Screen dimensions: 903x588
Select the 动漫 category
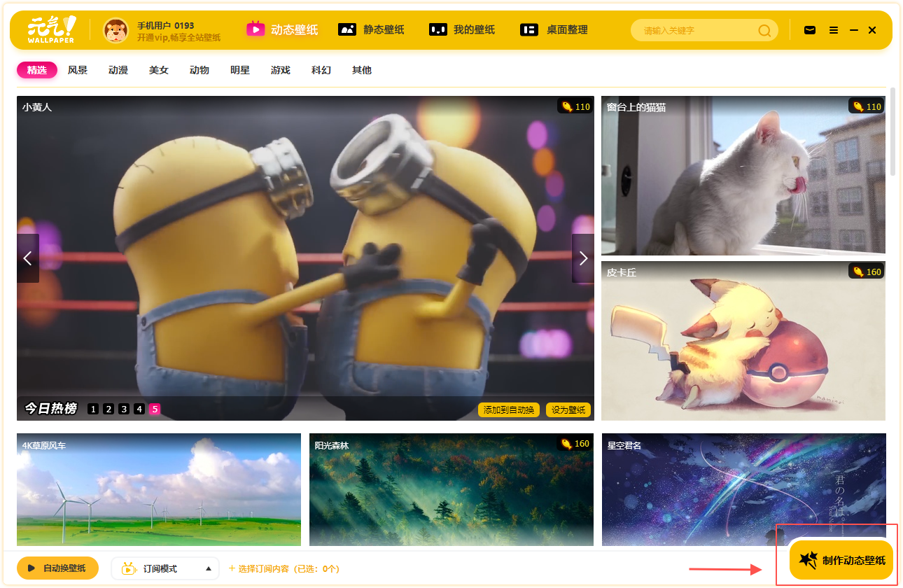pos(118,70)
